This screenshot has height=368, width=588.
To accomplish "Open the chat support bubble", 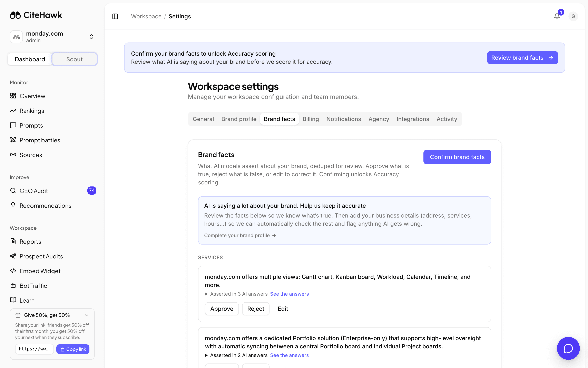I will pos(568,348).
